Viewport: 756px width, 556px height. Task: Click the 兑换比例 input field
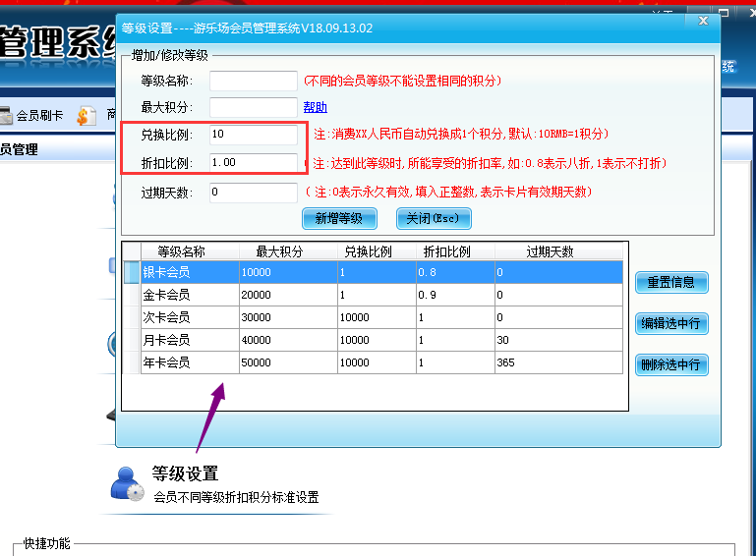pyautogui.click(x=253, y=135)
